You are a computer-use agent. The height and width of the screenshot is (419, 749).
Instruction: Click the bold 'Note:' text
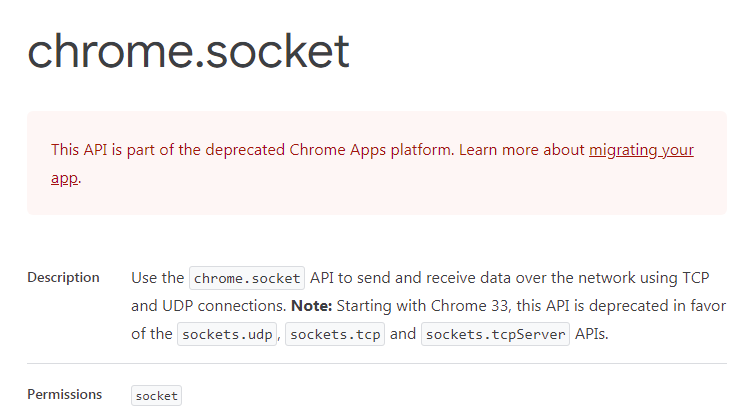(x=311, y=306)
